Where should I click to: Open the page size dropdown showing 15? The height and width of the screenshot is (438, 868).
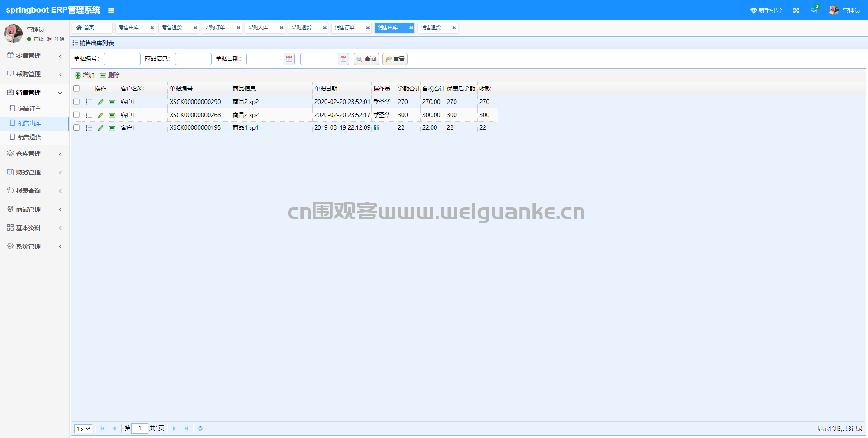click(x=83, y=429)
